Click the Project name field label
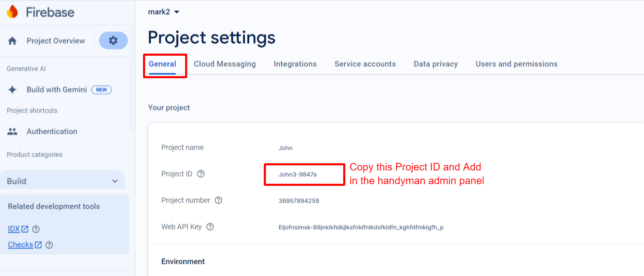 [x=182, y=148]
